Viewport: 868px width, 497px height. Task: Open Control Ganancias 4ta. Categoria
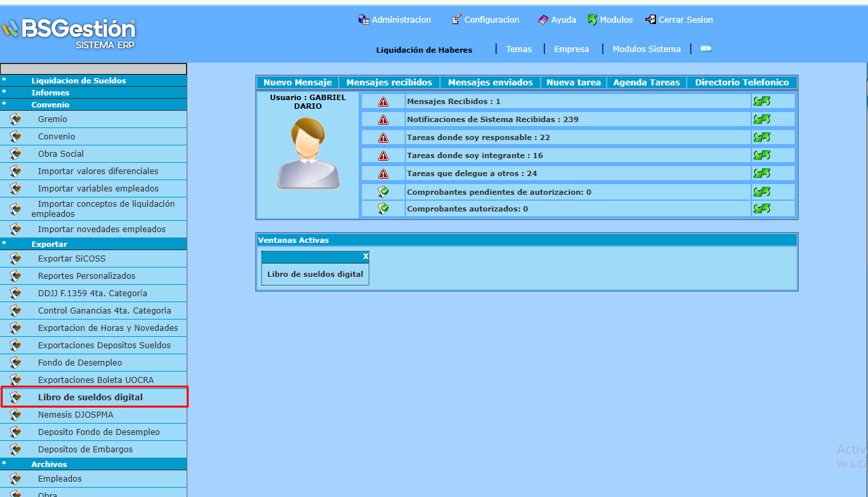pos(105,311)
